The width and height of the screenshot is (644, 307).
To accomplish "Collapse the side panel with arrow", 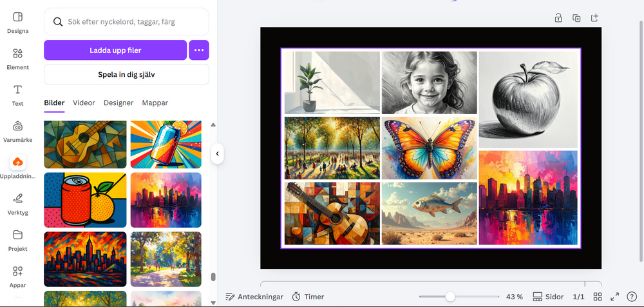I will 218,153.
